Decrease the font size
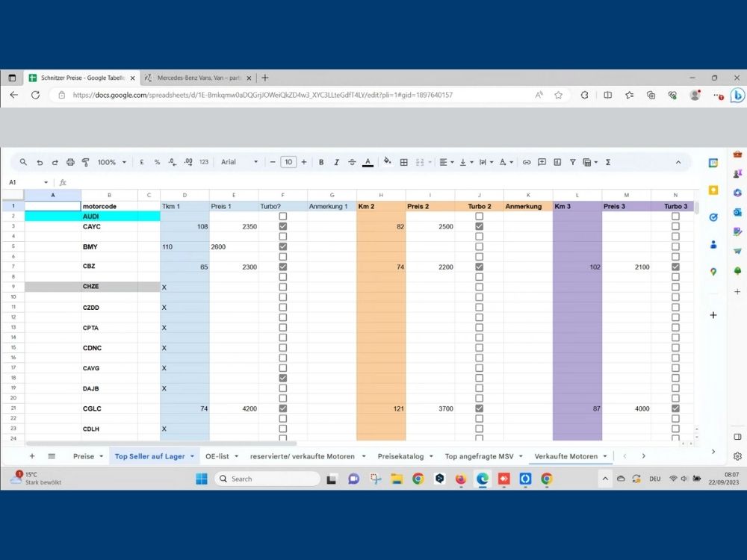Image resolution: width=747 pixels, height=560 pixels. point(273,162)
